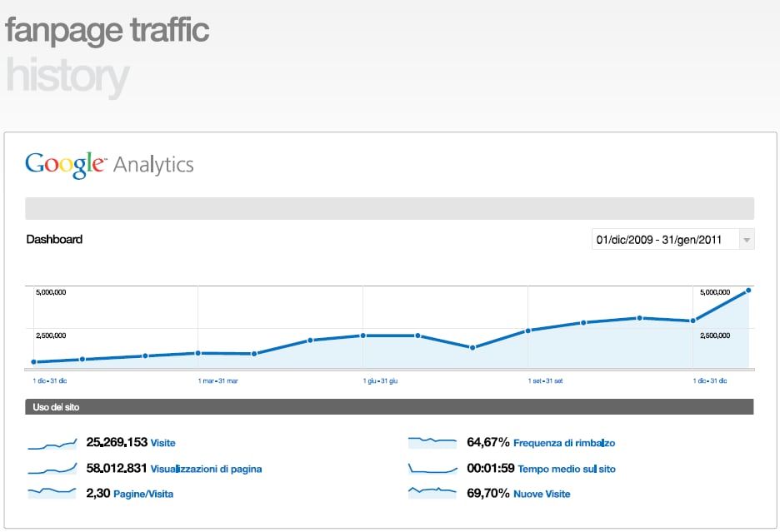Click the Google Analytics logo
This screenshot has width=780, height=532.
pyautogui.click(x=109, y=165)
